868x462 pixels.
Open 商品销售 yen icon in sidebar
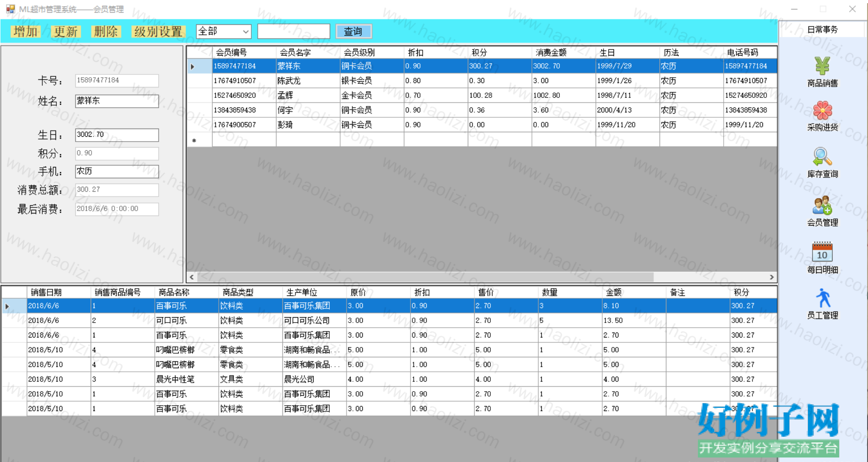[822, 66]
